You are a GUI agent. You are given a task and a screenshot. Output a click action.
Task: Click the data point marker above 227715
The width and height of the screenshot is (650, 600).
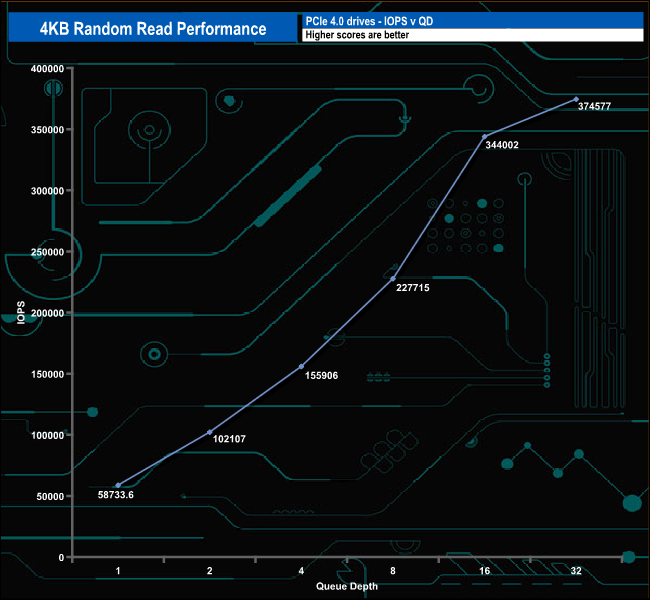(393, 279)
